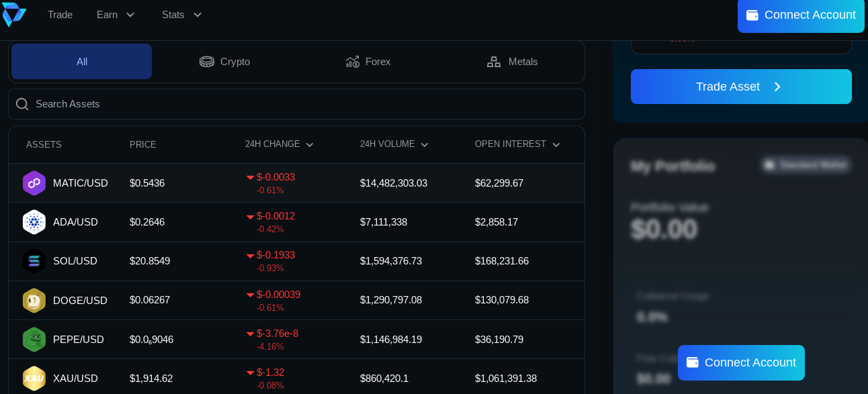Click the arrow icon on Trade Asset

click(x=777, y=87)
